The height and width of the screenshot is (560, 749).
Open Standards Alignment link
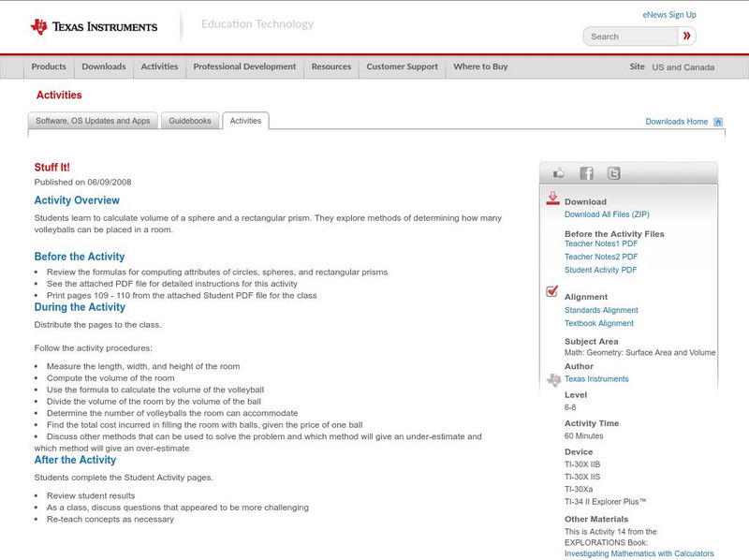coord(601,310)
